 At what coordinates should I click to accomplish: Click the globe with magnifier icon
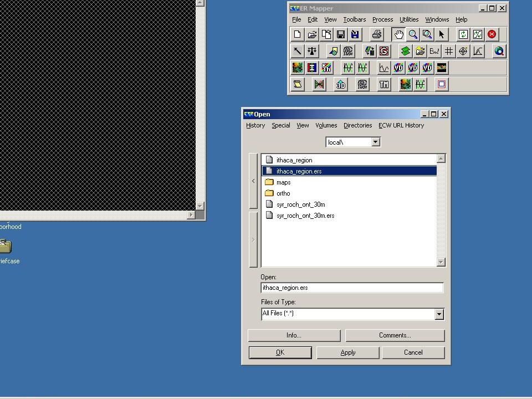click(499, 51)
